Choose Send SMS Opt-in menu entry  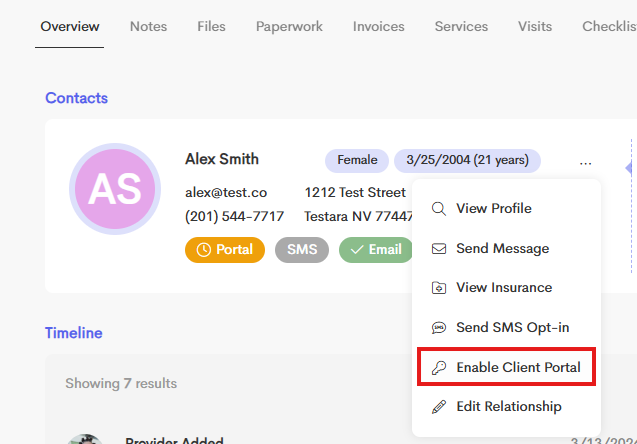[506, 327]
